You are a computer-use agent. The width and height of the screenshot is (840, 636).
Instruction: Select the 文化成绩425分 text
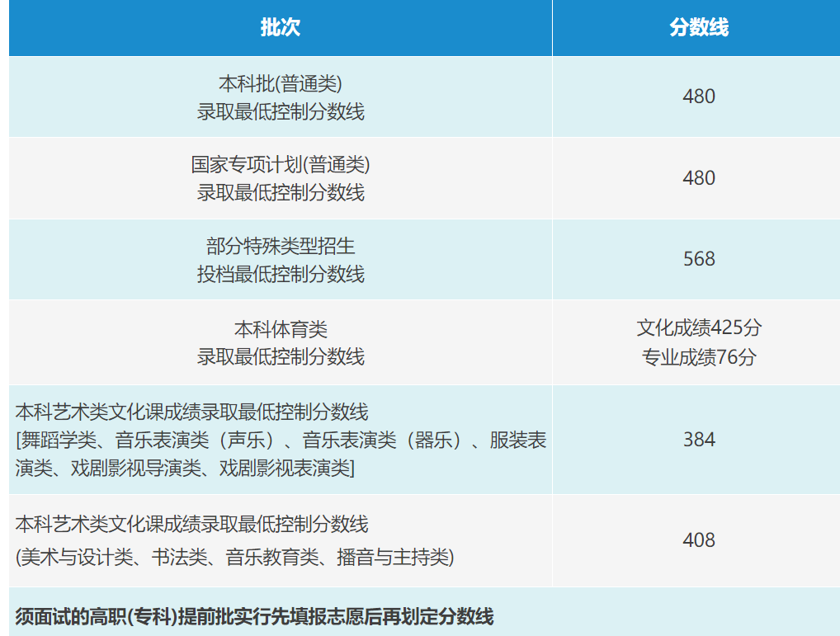coord(699,327)
